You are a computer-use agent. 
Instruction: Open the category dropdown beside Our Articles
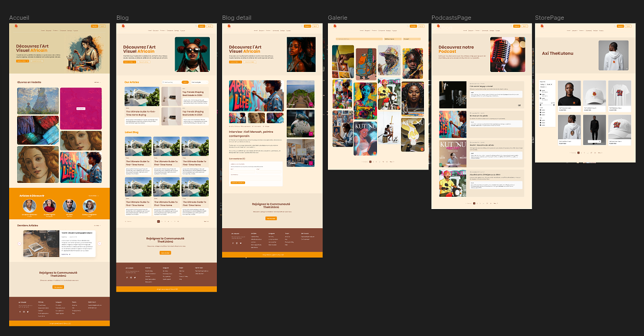coord(199,82)
